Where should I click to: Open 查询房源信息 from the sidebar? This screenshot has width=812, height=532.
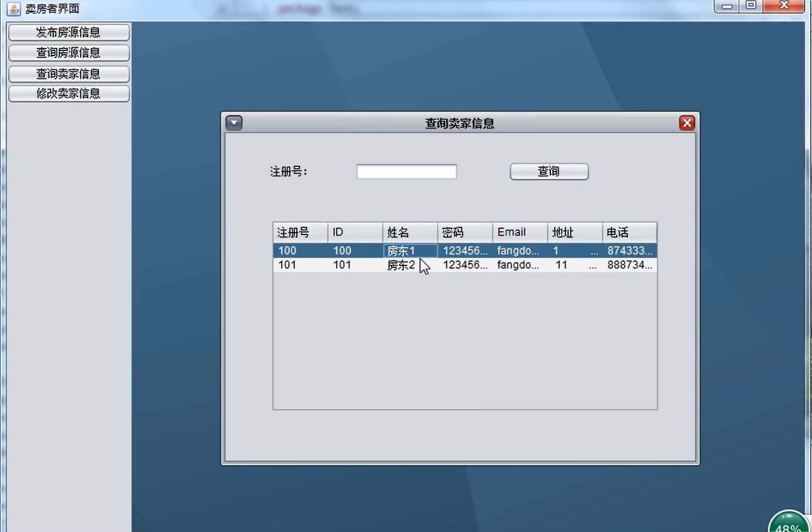pyautogui.click(x=69, y=53)
